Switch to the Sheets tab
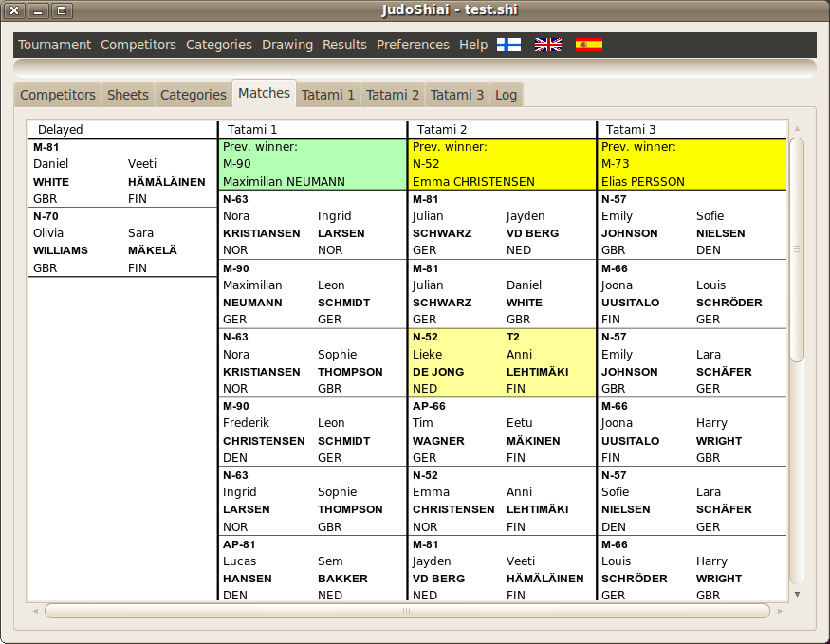830x644 pixels. [x=128, y=95]
